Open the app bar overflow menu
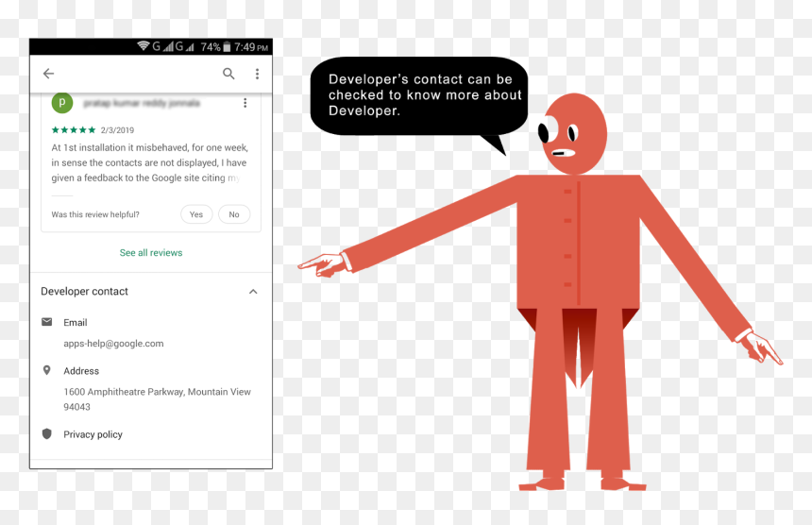The width and height of the screenshot is (812, 525). [x=257, y=74]
